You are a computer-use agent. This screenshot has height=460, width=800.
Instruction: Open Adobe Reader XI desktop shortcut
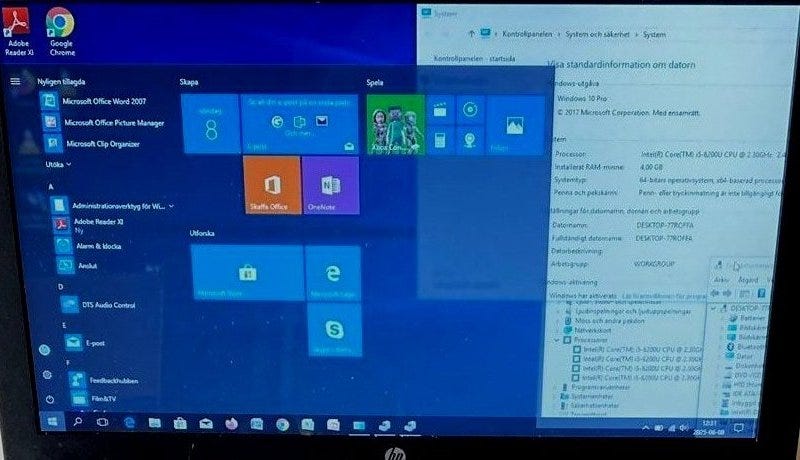(17, 31)
